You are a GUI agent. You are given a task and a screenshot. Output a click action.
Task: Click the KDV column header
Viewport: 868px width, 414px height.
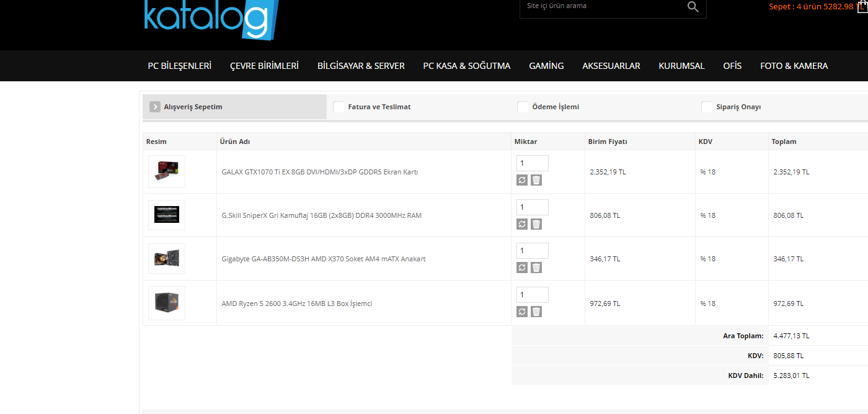click(706, 142)
